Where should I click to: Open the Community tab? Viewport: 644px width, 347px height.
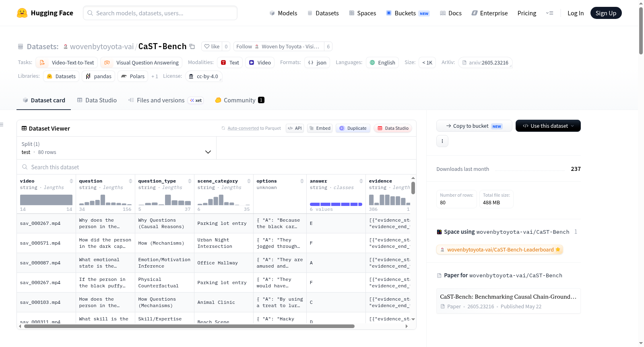pyautogui.click(x=240, y=100)
